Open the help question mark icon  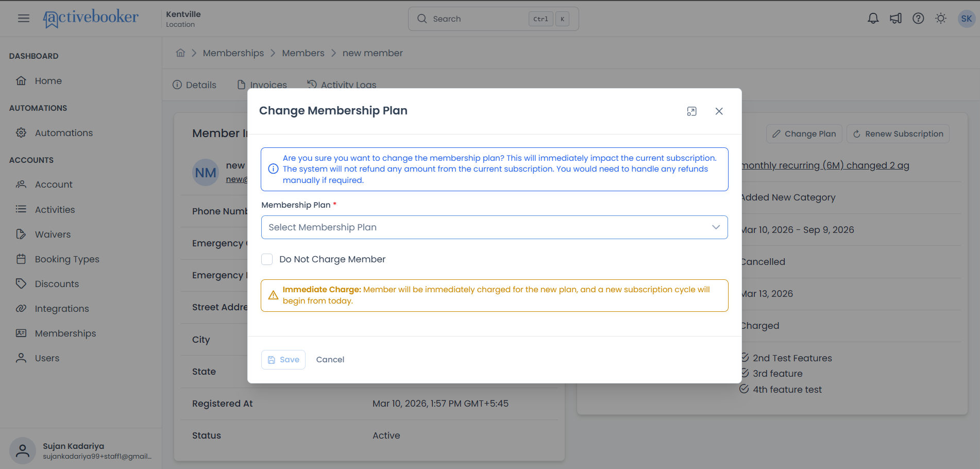coord(918,19)
